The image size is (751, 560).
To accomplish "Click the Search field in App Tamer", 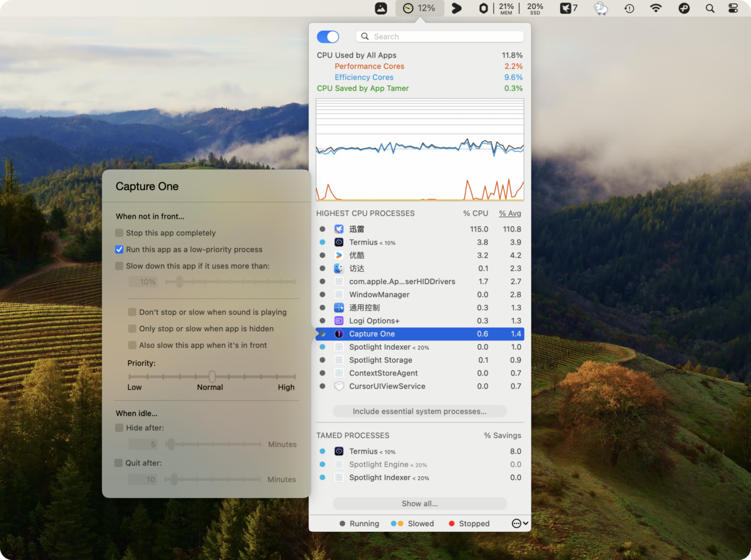I will [440, 37].
